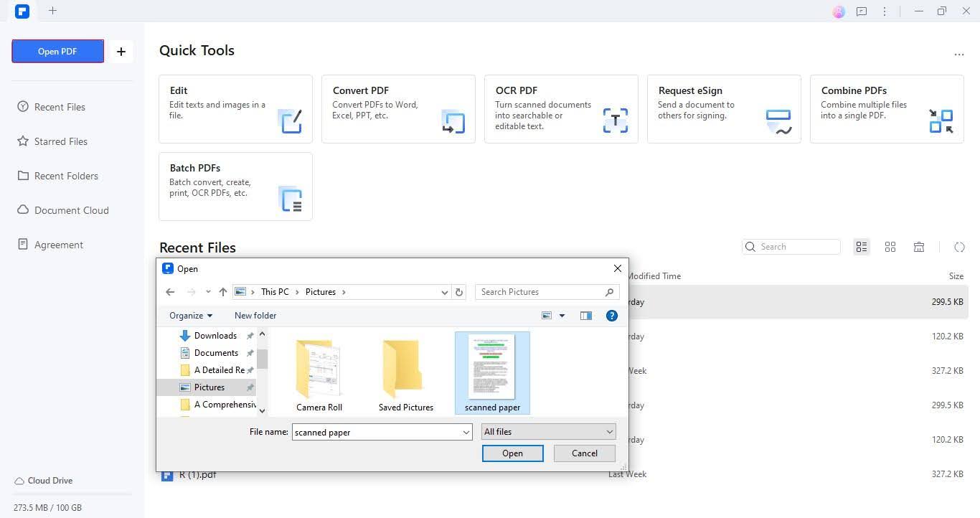Select the Convert PDF tool
Screen dimensions: 980x518
(x=398, y=108)
